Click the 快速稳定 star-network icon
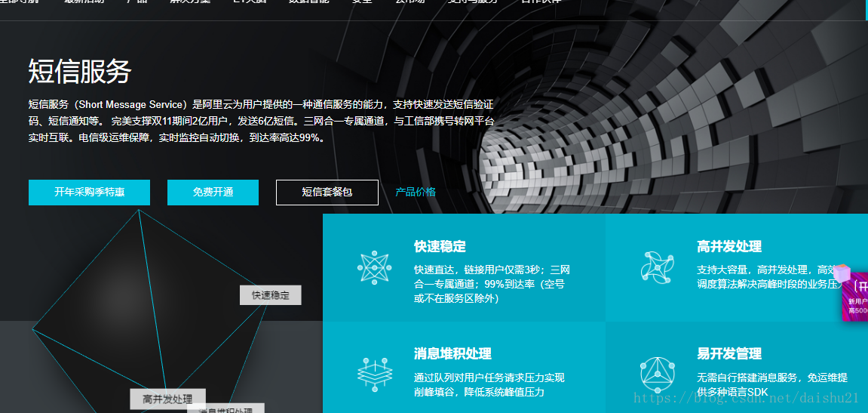This screenshot has width=868, height=413. (x=374, y=268)
